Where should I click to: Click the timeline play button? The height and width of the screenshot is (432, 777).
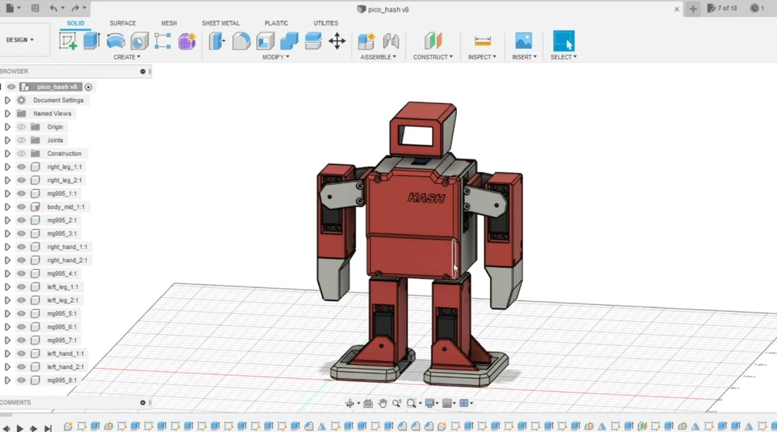(19, 428)
